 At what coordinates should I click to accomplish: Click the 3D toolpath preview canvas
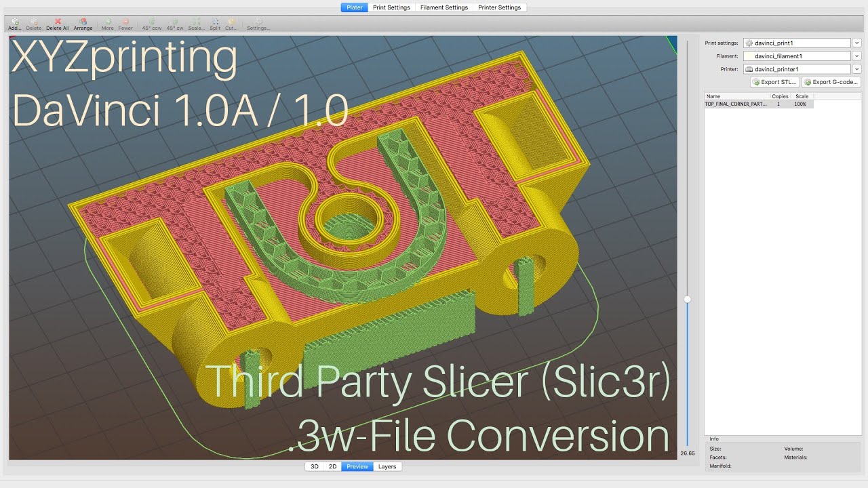pyautogui.click(x=343, y=247)
